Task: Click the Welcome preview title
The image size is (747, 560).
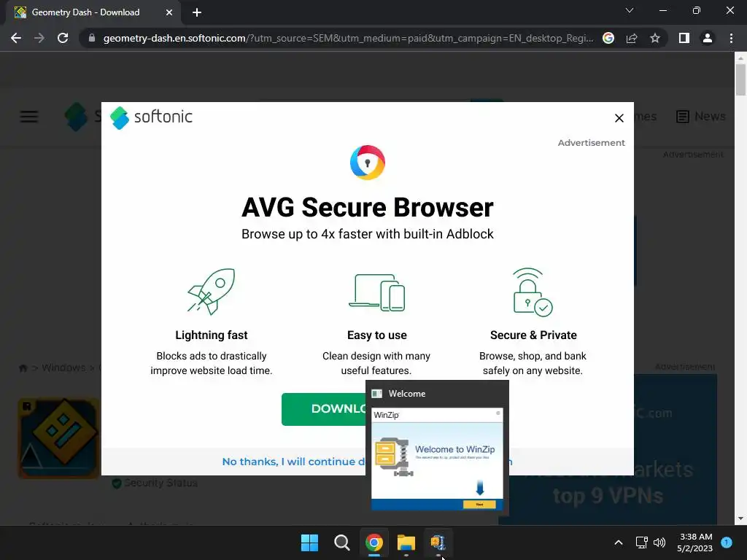Action: 407,394
